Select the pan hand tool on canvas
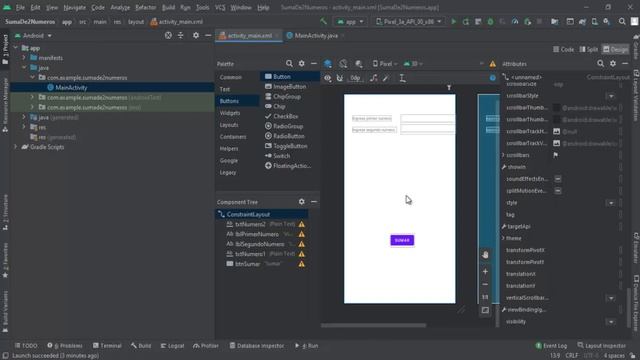 click(x=485, y=255)
